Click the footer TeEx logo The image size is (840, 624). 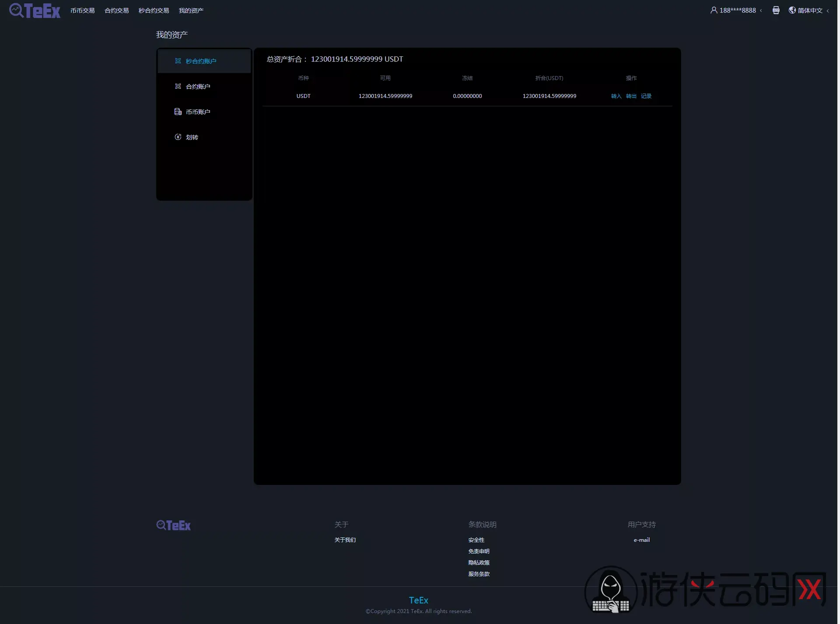coord(174,526)
